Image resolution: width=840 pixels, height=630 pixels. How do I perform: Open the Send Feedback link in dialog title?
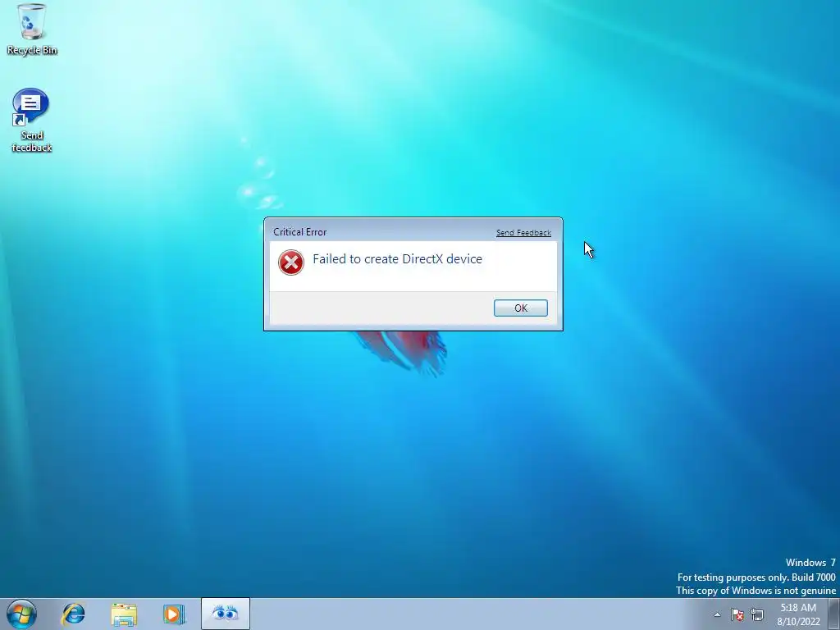pyautogui.click(x=523, y=232)
